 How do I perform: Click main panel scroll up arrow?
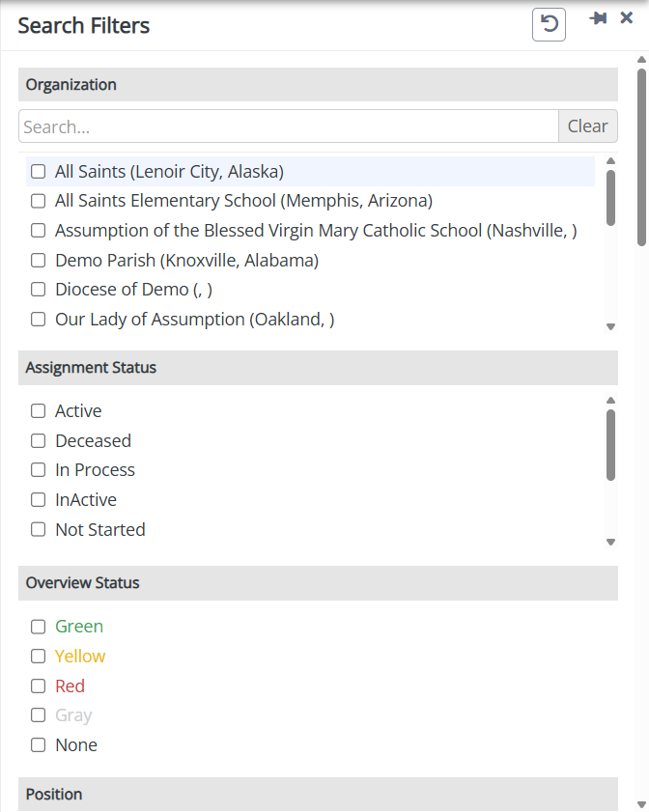point(641,60)
